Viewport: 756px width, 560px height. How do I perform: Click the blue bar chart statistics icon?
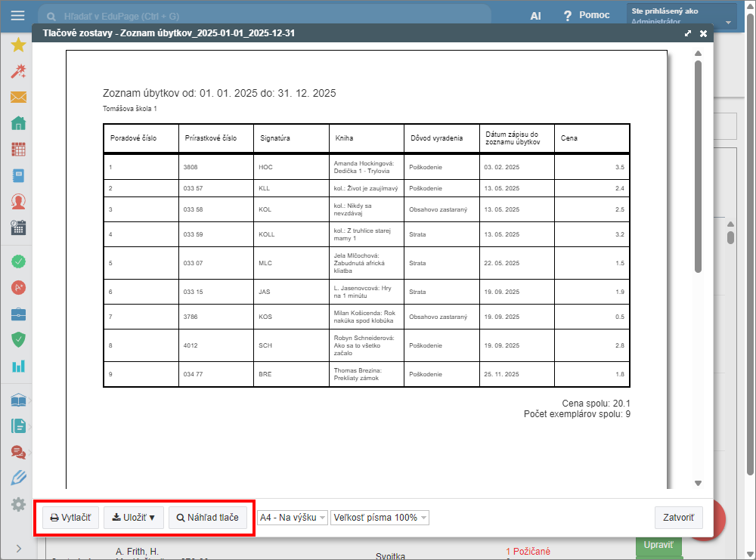point(18,366)
